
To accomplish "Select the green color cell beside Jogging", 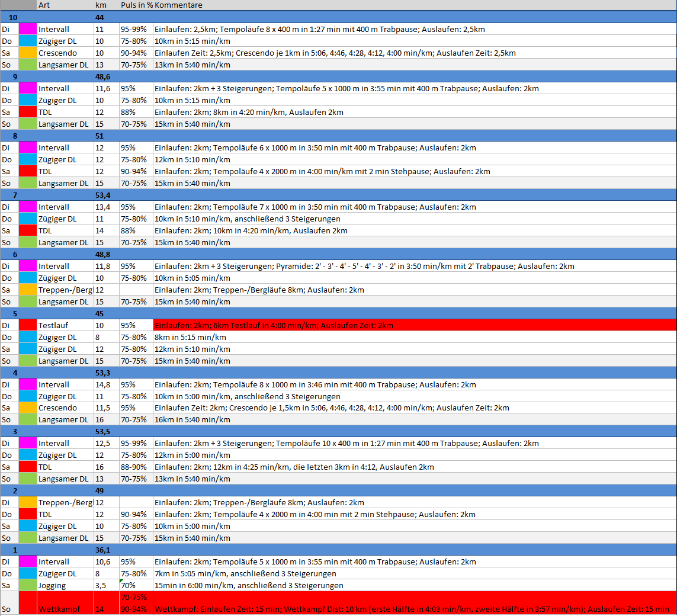I will click(27, 585).
